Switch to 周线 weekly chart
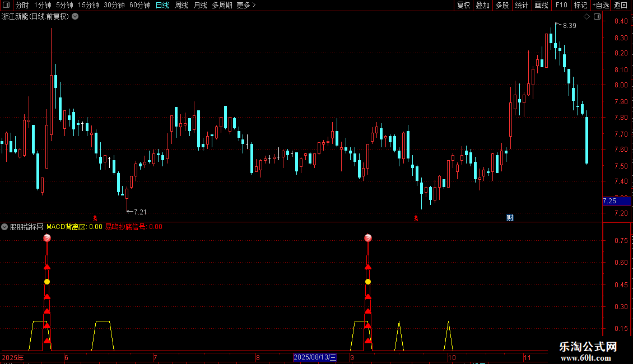This screenshot has height=364, width=633. click(181, 5)
